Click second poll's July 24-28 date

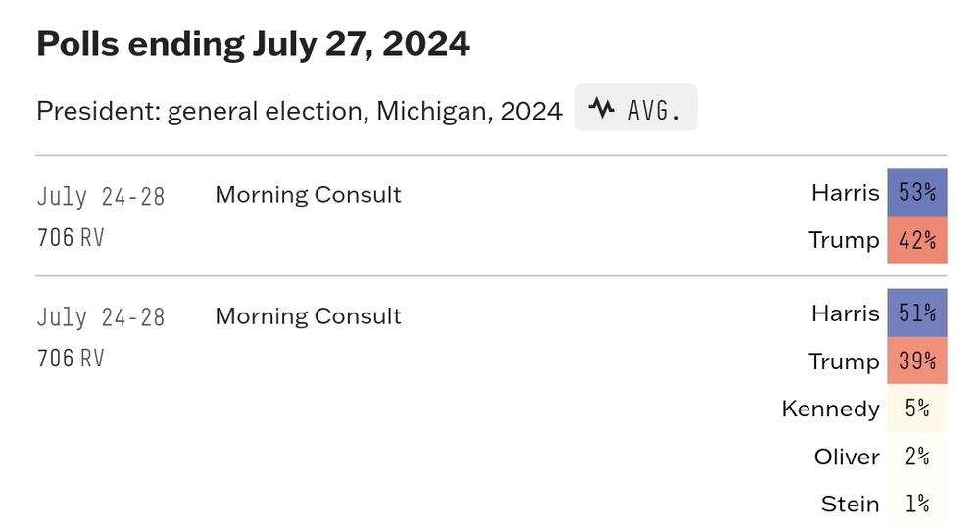(x=101, y=316)
